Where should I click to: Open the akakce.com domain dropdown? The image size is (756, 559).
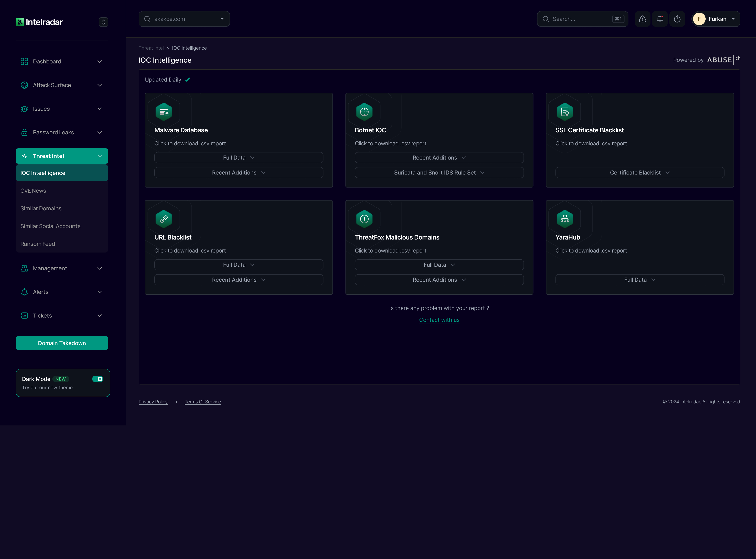(x=184, y=19)
